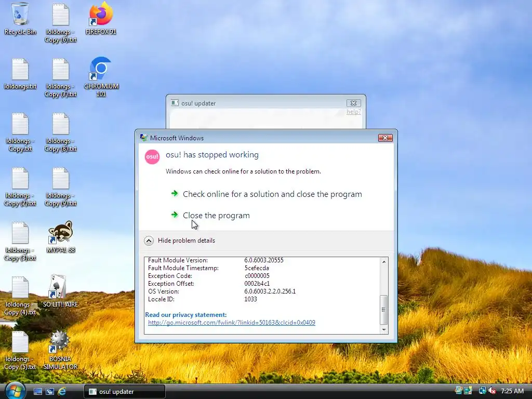Activate osu! updater taskbar button
This screenshot has width=532, height=399.
(x=125, y=392)
